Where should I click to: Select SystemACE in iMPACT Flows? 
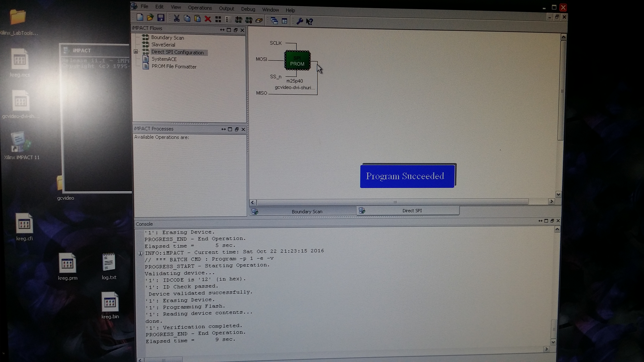tap(164, 59)
